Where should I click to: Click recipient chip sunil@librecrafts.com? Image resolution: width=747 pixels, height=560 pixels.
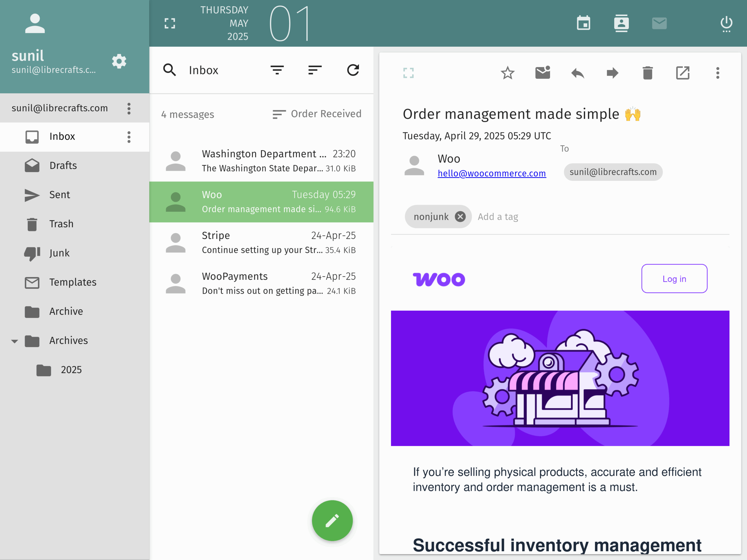(x=613, y=172)
